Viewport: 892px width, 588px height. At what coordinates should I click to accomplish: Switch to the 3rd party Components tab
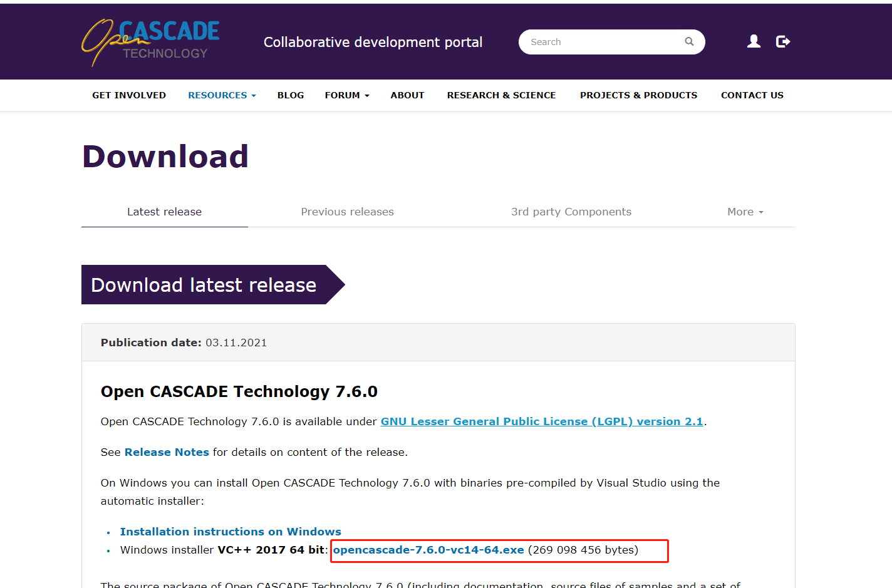(x=571, y=212)
